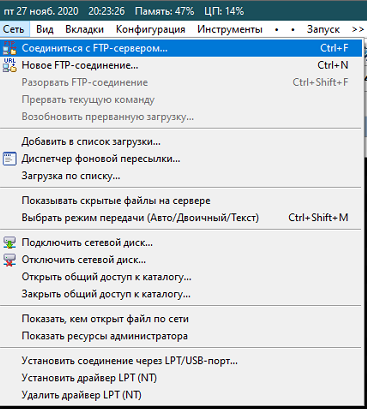The image size is (367, 409).
Task: Click the FTP connect icon
Action: pyautogui.click(x=9, y=48)
